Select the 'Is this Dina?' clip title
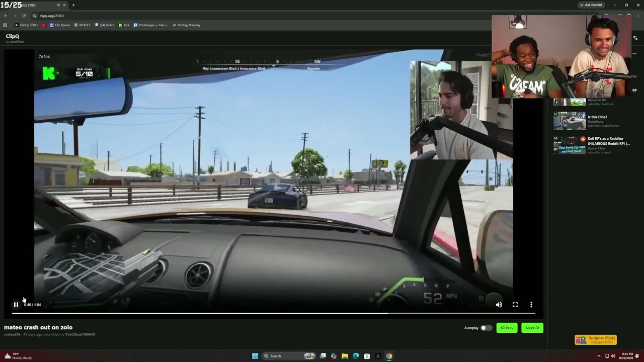Screen dimensions: 644x362 tap(597, 117)
